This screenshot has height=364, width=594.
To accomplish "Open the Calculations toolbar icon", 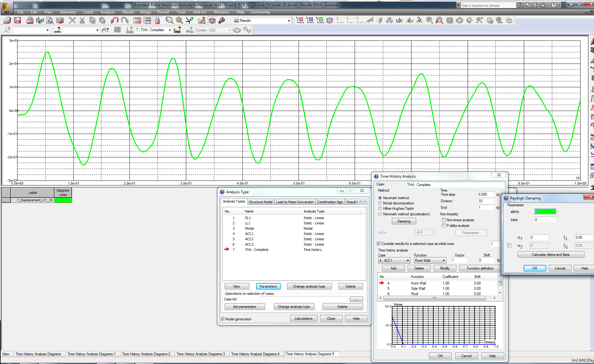I will point(137,20).
